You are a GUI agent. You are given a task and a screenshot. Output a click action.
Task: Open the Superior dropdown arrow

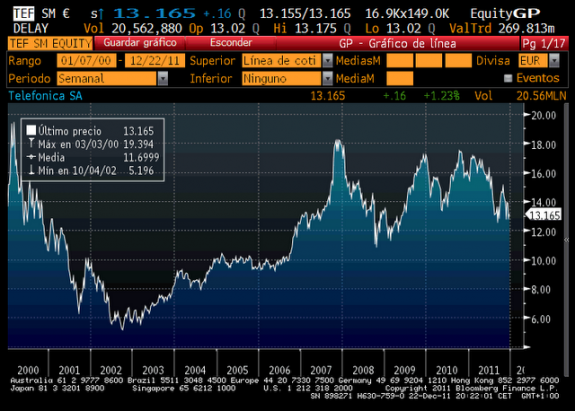[x=327, y=60]
